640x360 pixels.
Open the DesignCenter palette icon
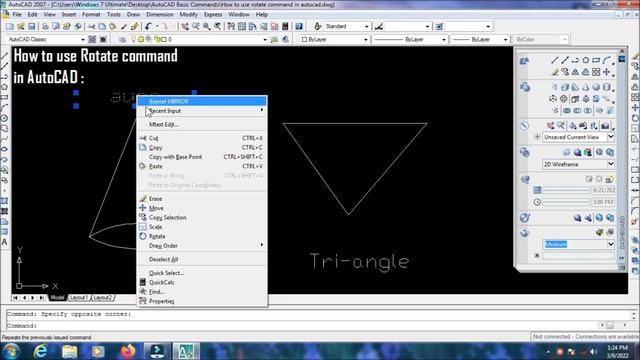(x=242, y=27)
